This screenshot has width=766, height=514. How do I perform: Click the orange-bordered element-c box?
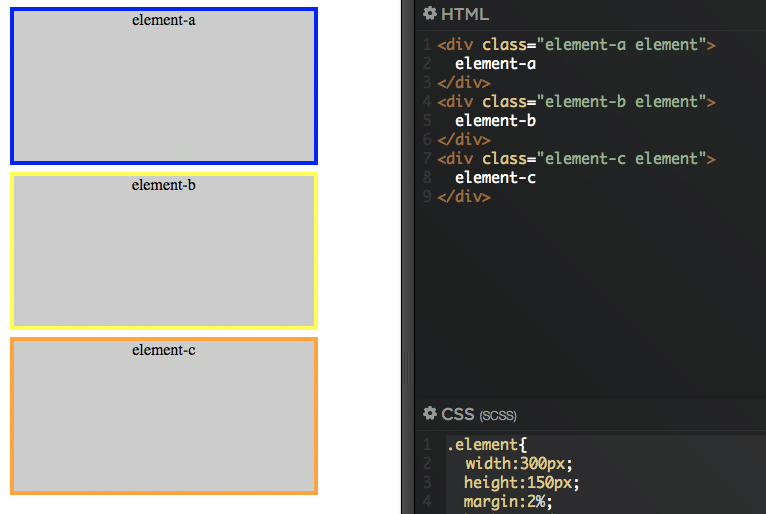pos(164,416)
